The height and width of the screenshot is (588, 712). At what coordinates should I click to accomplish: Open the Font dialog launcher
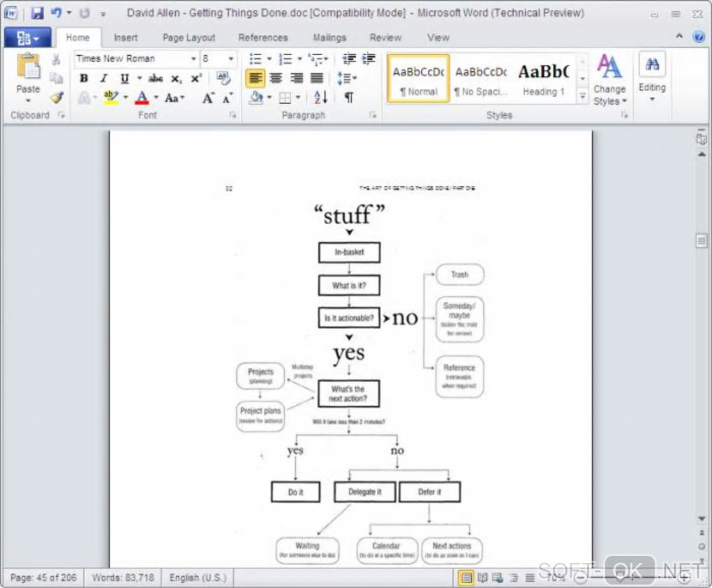(232, 115)
